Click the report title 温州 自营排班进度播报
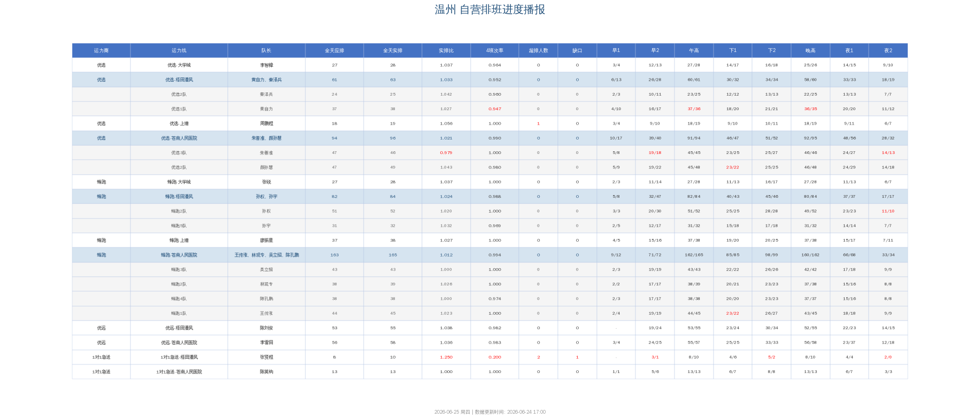This screenshot has width=980, height=419. click(490, 10)
